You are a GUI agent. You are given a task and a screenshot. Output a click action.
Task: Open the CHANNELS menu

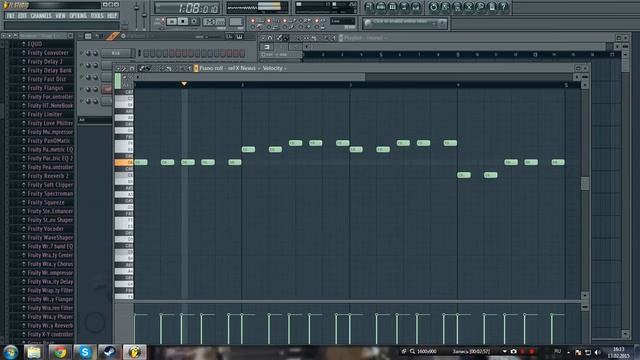coord(41,16)
